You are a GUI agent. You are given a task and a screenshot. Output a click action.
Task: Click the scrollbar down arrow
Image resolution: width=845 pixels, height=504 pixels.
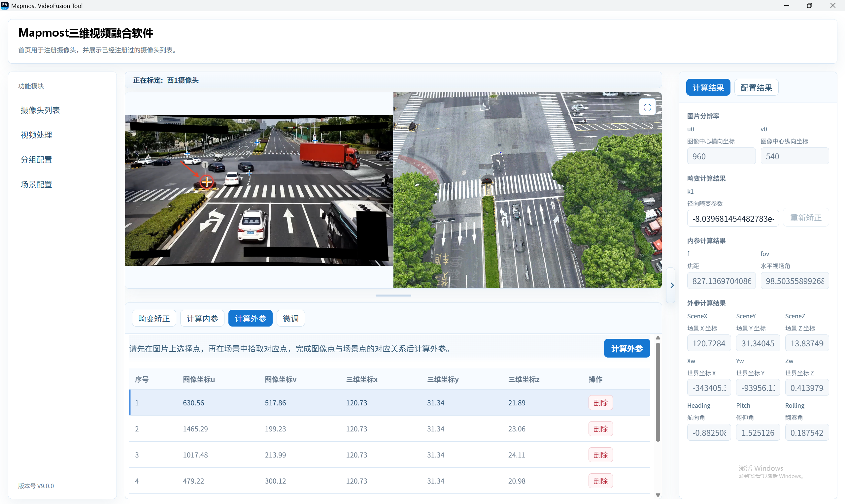(x=658, y=495)
